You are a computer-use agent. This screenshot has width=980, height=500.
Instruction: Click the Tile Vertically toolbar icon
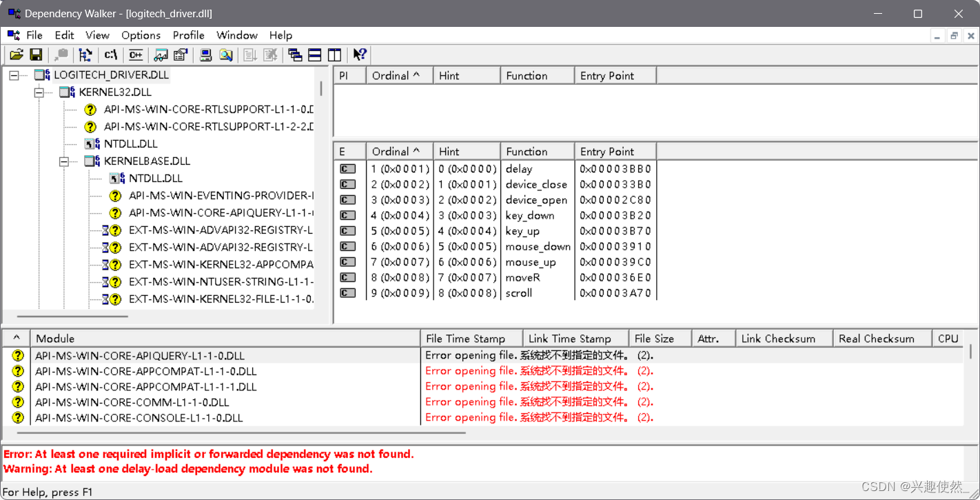point(334,54)
